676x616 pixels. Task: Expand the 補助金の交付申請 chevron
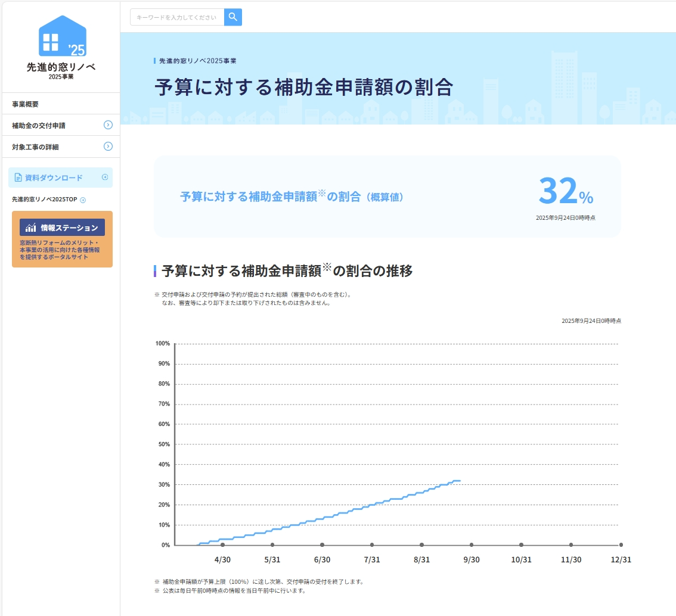108,125
